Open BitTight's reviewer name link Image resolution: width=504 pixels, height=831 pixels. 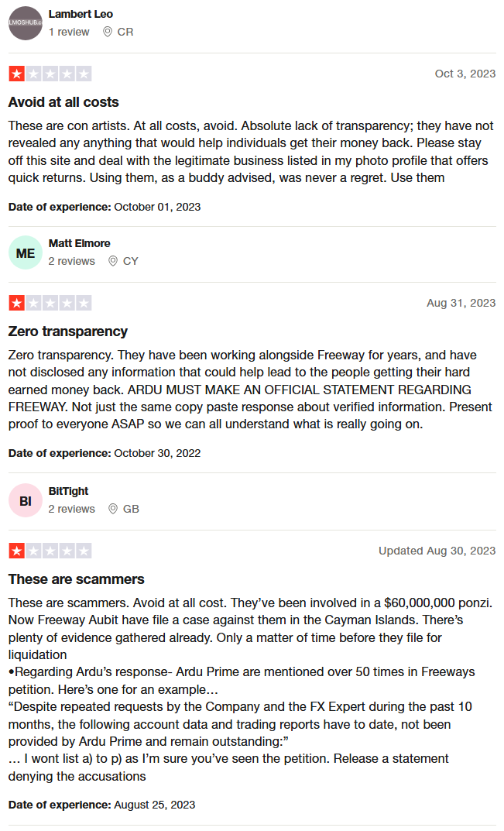[x=68, y=491]
